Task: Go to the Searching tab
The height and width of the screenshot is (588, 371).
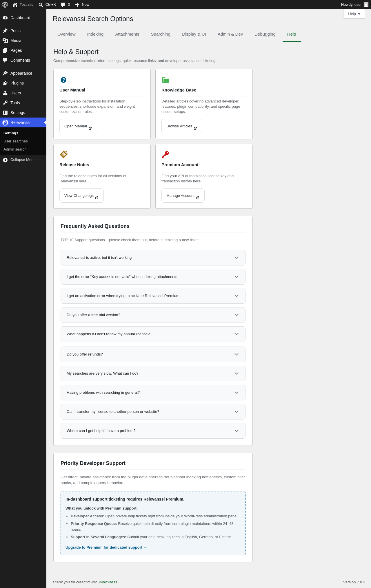Action: [161, 34]
